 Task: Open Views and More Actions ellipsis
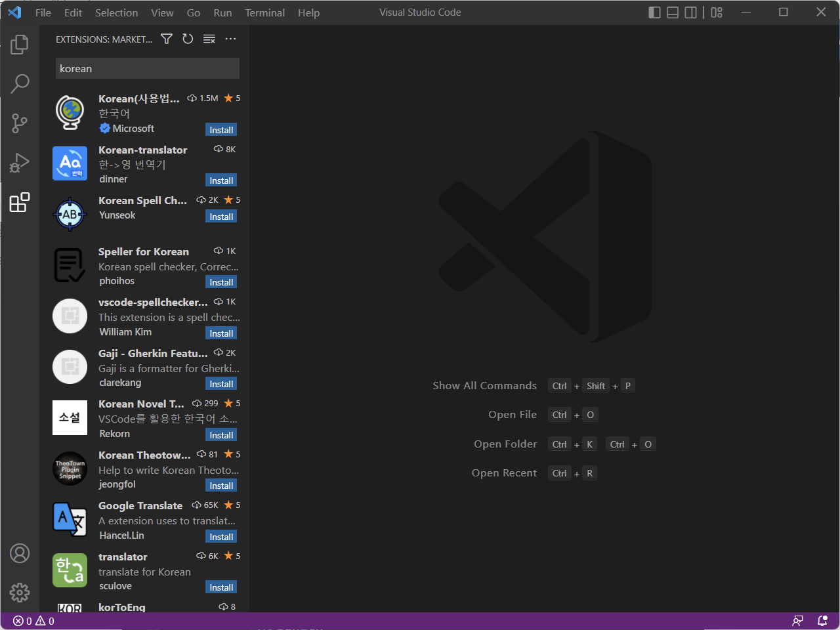pyautogui.click(x=230, y=39)
